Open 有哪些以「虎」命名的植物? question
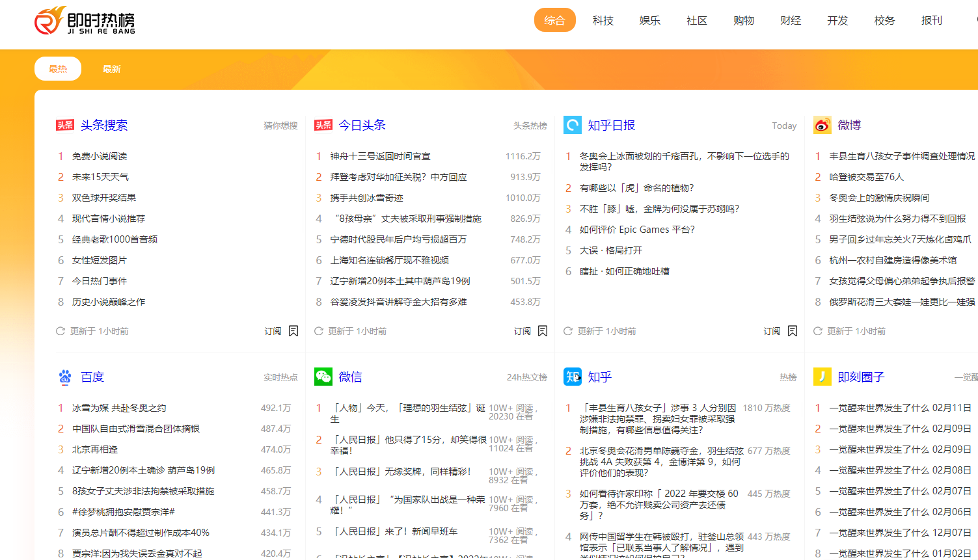 click(x=636, y=188)
